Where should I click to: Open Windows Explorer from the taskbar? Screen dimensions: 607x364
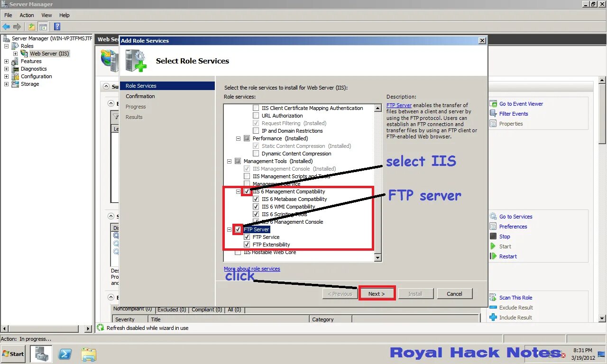click(x=89, y=354)
